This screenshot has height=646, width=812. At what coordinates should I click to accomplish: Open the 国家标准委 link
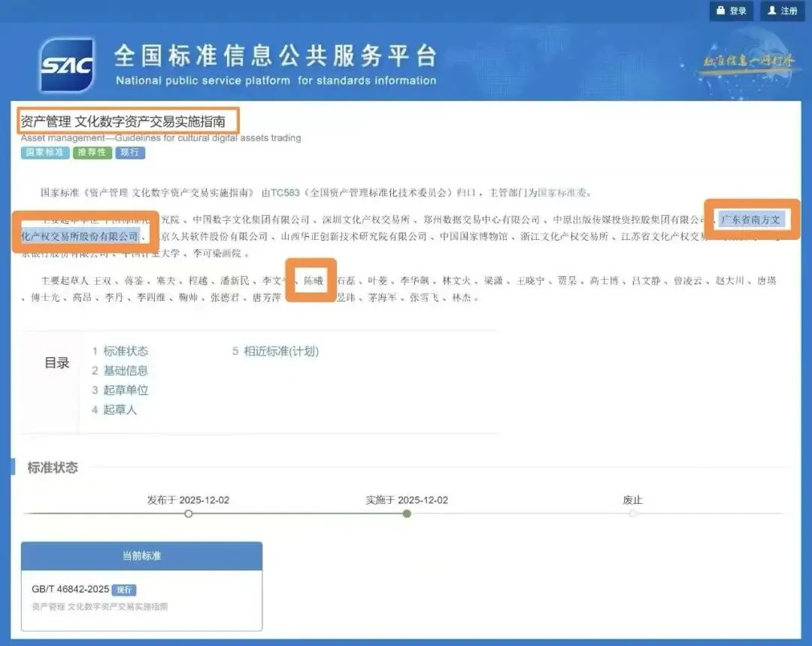pyautogui.click(x=562, y=193)
